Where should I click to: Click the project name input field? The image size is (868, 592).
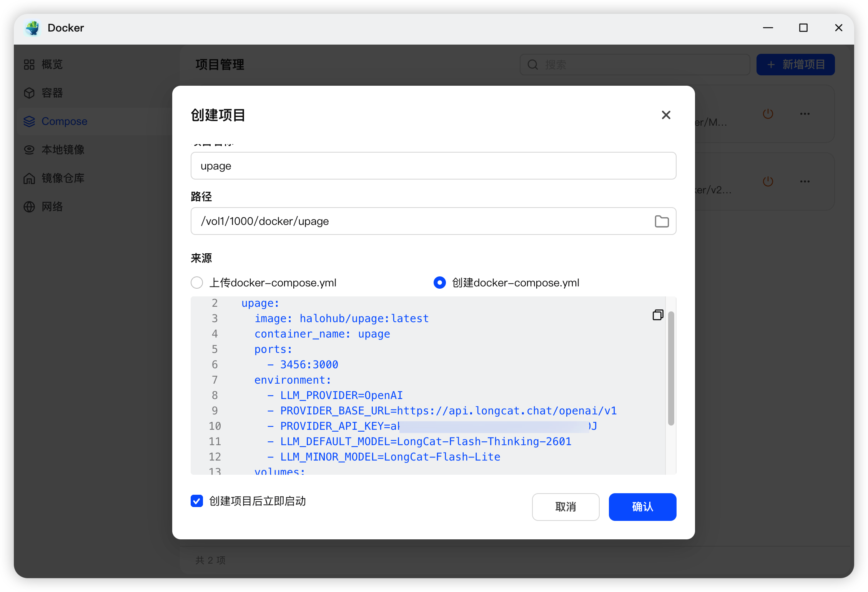433,166
